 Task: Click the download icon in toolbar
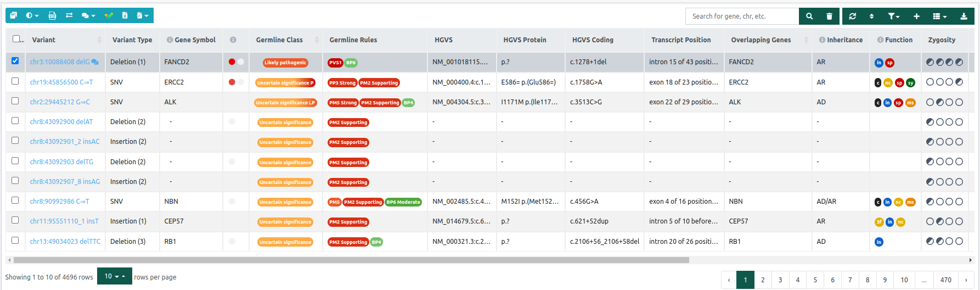pyautogui.click(x=964, y=16)
